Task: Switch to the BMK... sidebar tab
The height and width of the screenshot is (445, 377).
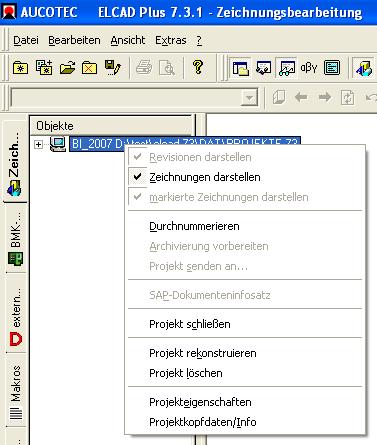Action: (x=16, y=238)
